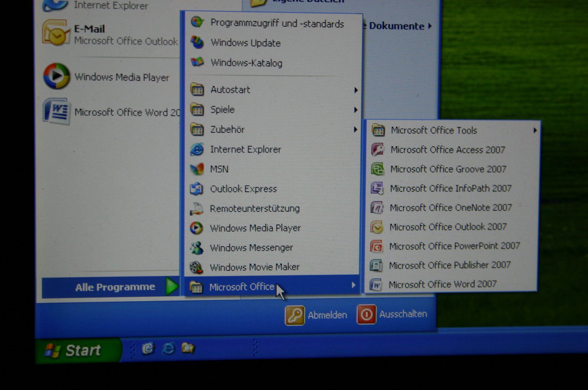Click the "MSN" text entry
The width and height of the screenshot is (588, 390).
219,169
